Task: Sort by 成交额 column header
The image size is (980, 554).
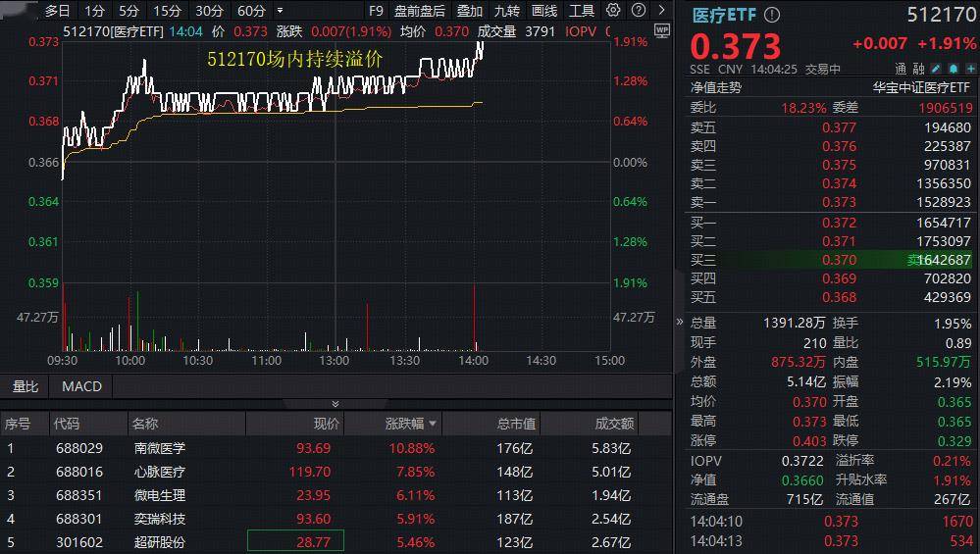Action: pyautogui.click(x=614, y=424)
